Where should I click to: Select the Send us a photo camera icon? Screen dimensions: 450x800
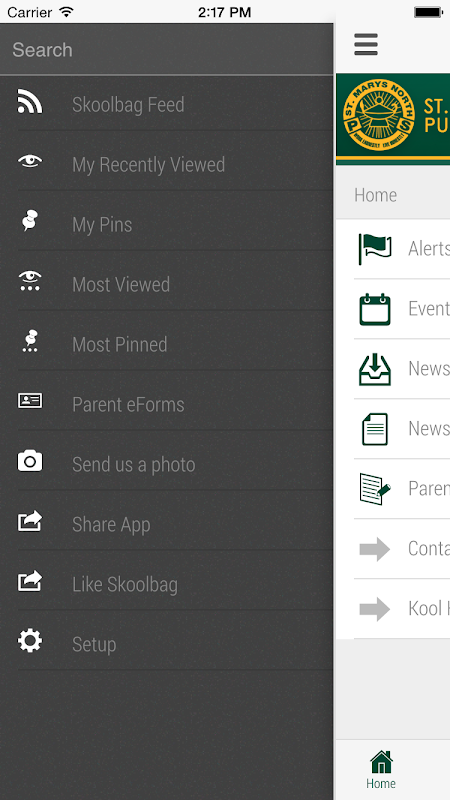pos(30,461)
